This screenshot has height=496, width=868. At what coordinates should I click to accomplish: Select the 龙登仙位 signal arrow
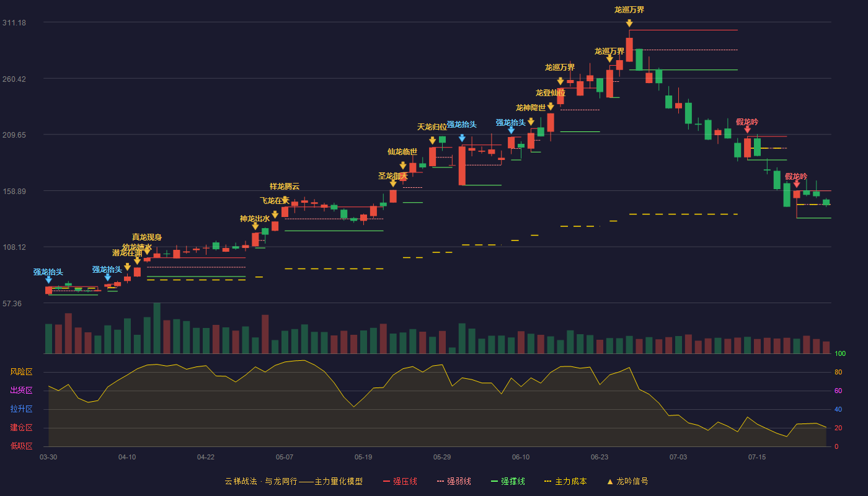pyautogui.click(x=551, y=107)
